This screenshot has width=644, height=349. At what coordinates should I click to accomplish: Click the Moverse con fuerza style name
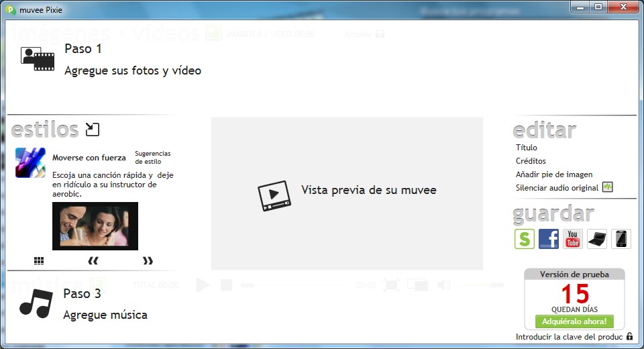89,158
